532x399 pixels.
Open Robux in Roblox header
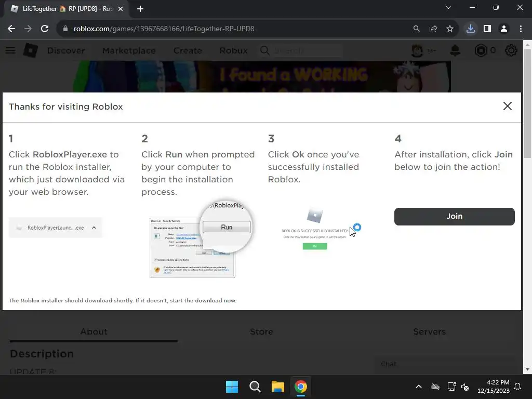click(233, 50)
